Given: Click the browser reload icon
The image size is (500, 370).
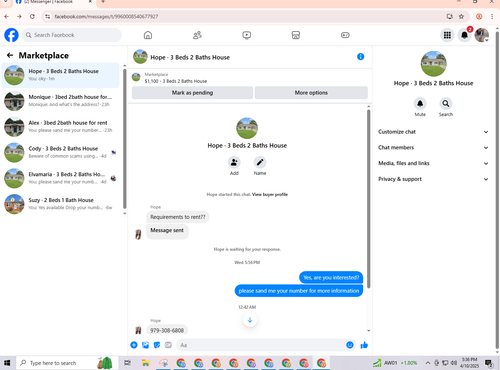Looking at the screenshot, I should point(32,16).
